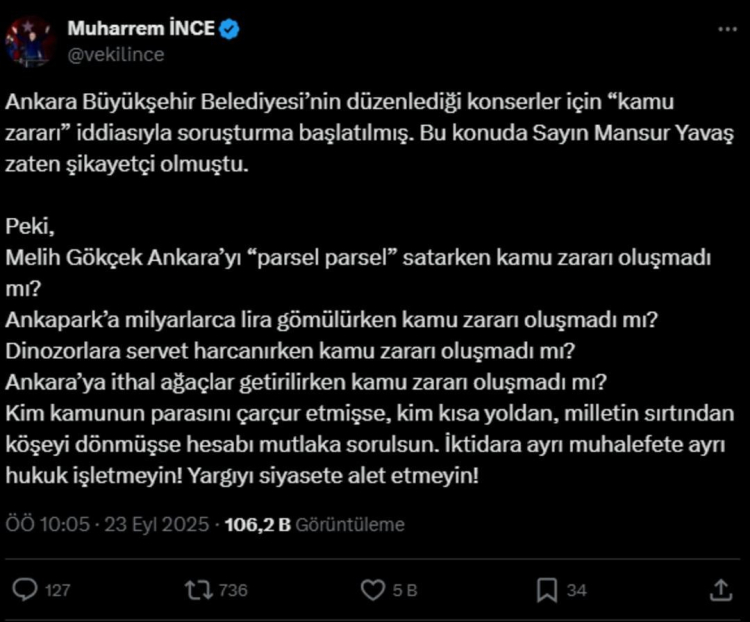Like the post with the heart icon

[373, 590]
